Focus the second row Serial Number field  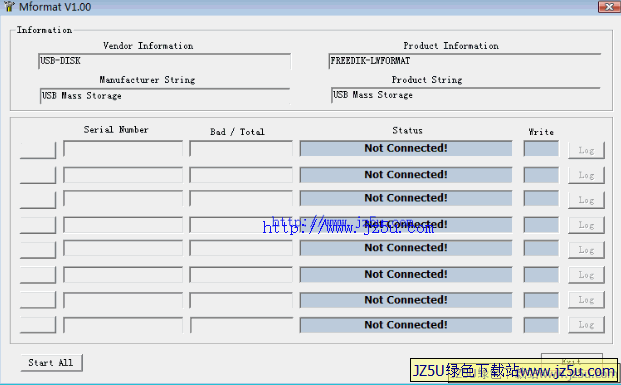pos(123,175)
